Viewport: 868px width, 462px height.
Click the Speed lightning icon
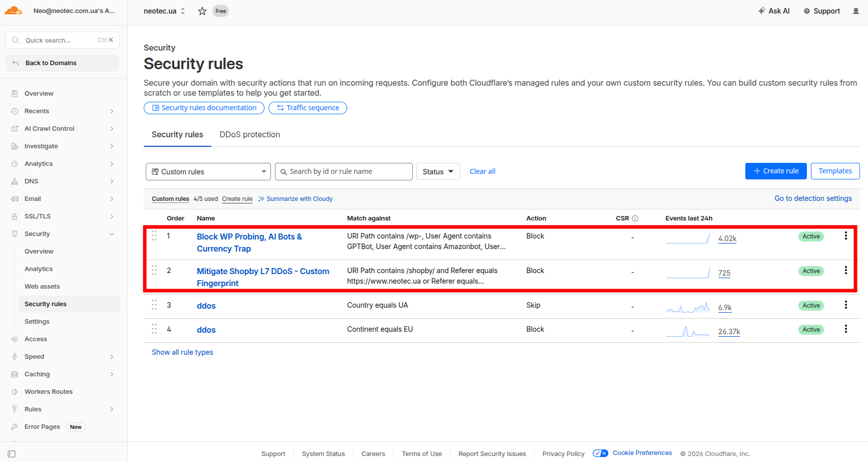pyautogui.click(x=15, y=357)
